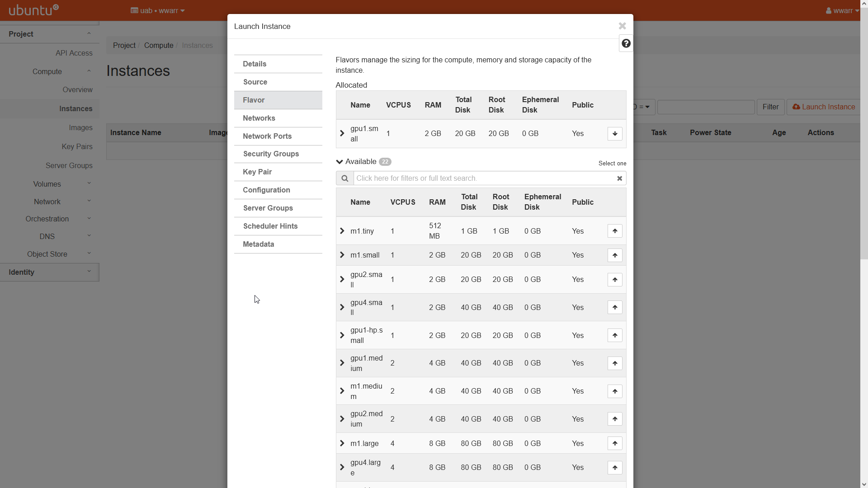The height and width of the screenshot is (488, 868).
Task: Allocate the m1.small flavor with up arrow
Action: coord(615,255)
